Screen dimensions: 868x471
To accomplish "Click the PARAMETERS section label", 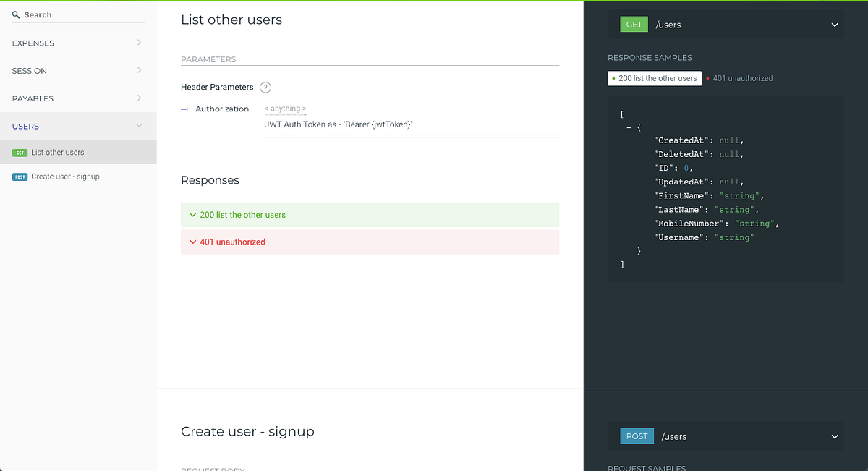I will (x=208, y=59).
